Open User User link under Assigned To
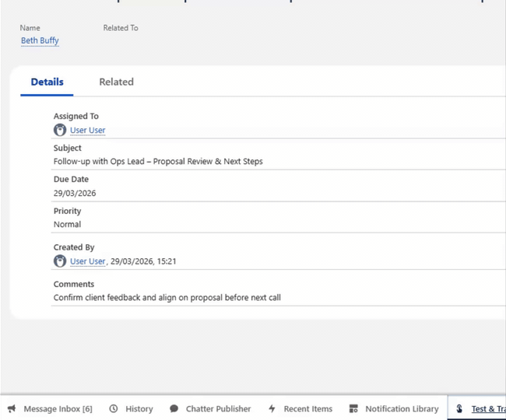 pyautogui.click(x=87, y=130)
